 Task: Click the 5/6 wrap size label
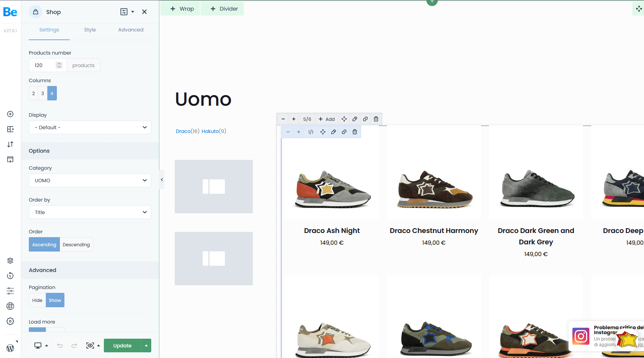pos(307,119)
